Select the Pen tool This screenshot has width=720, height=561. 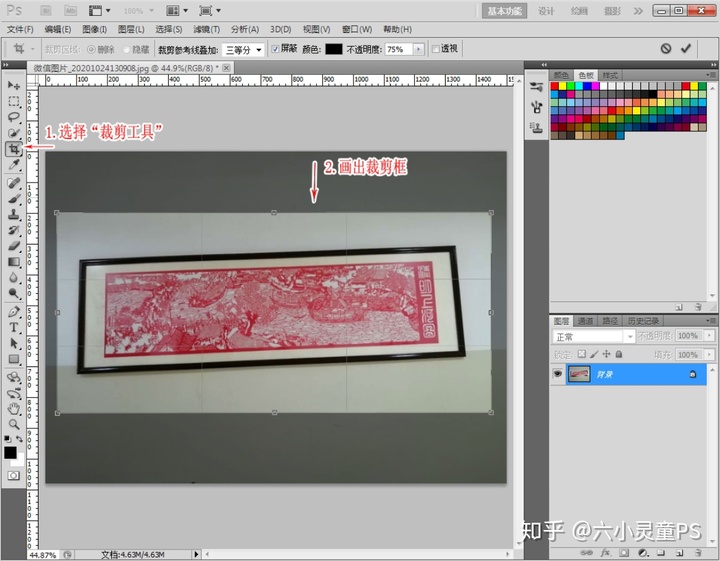(x=14, y=312)
